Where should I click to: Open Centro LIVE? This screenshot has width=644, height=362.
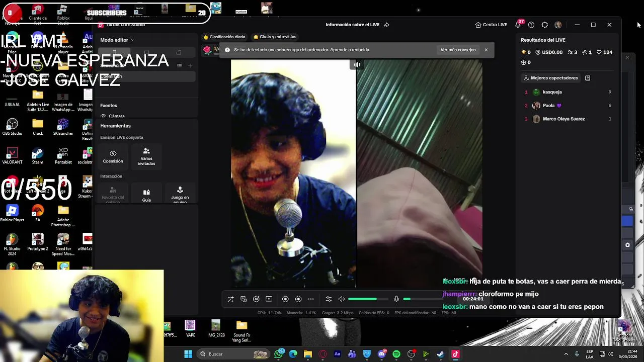[491, 25]
